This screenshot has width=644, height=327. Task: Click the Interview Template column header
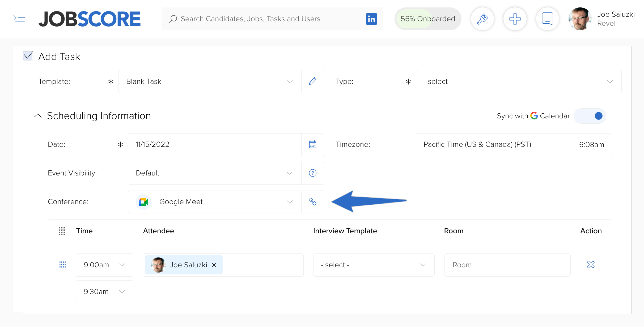(x=345, y=231)
